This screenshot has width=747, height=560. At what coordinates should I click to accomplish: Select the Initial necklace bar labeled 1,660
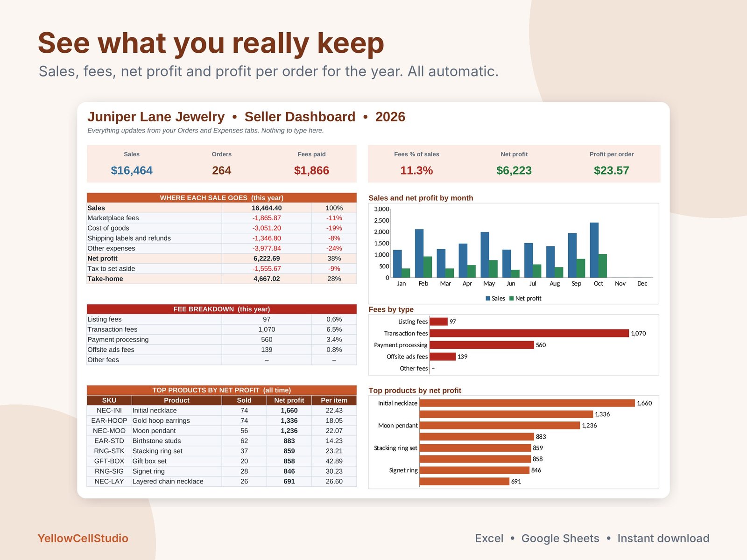pos(527,403)
